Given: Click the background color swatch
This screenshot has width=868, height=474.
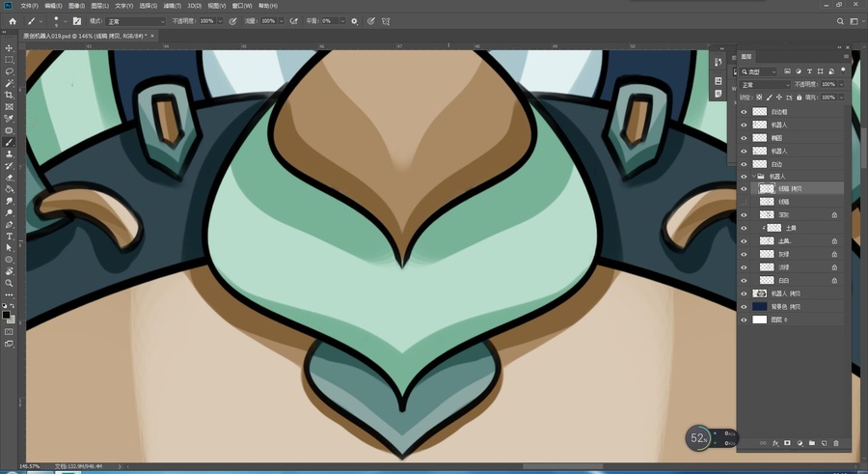Looking at the screenshot, I should tap(11, 320).
